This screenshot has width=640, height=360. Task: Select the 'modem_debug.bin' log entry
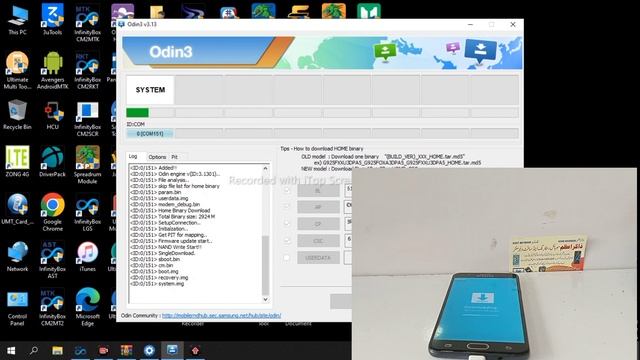[x=165, y=204]
